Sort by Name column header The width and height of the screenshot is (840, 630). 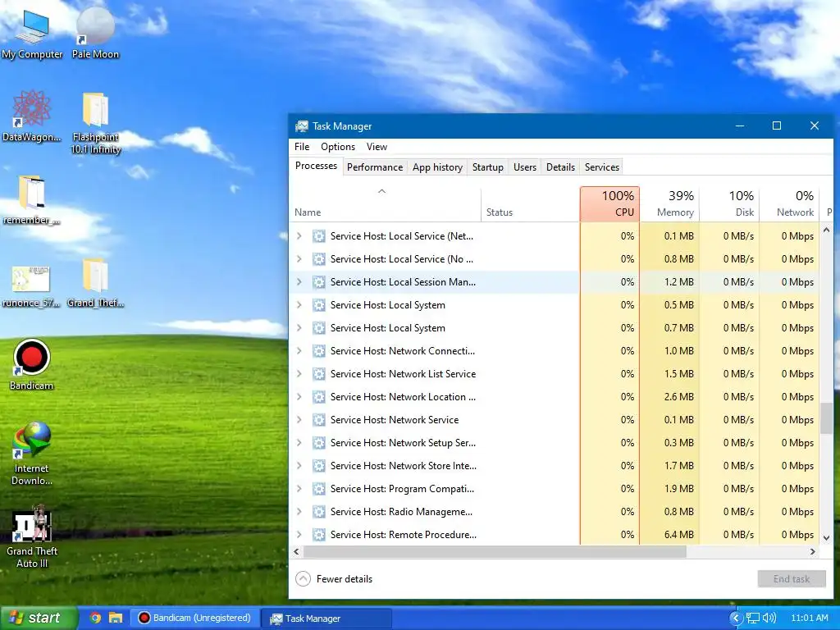(x=385, y=203)
